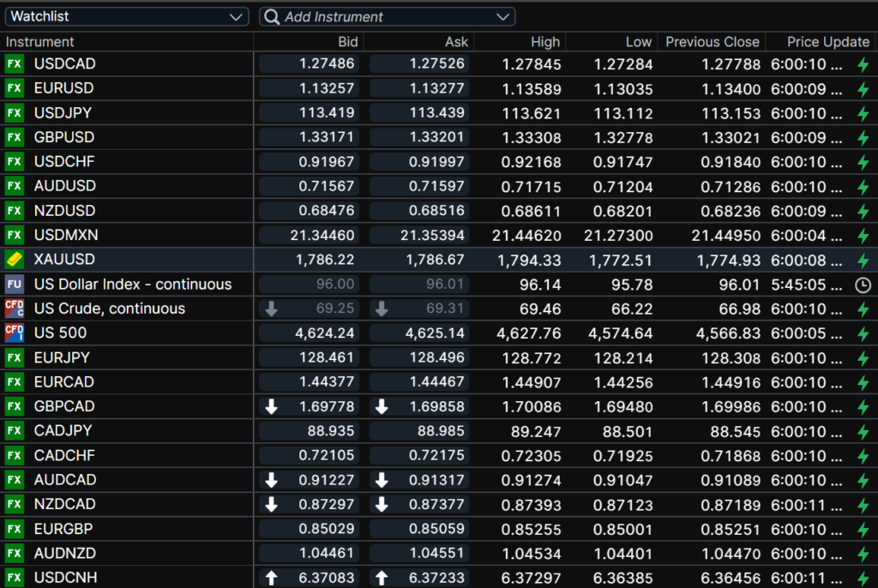The width and height of the screenshot is (878, 588).
Task: Click the magnifier icon in Add Instrument box
Action: [271, 17]
